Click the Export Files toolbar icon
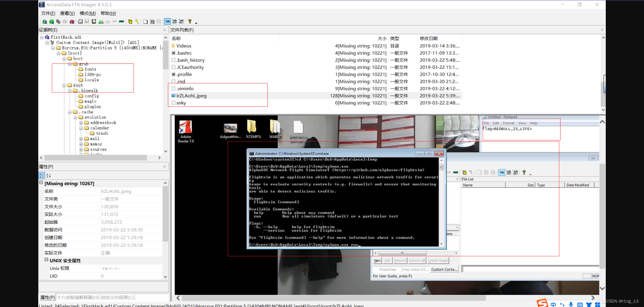The height and width of the screenshot is (307, 644). click(145, 21)
